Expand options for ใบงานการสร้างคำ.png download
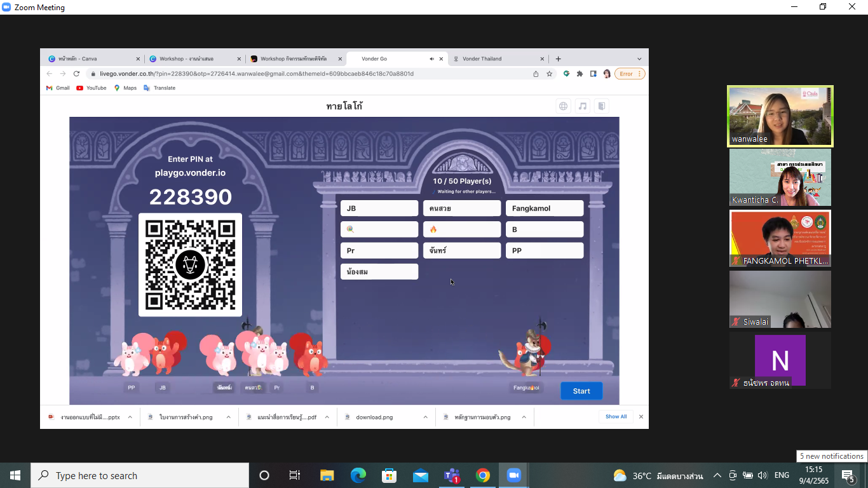868x488 pixels. [x=228, y=417]
